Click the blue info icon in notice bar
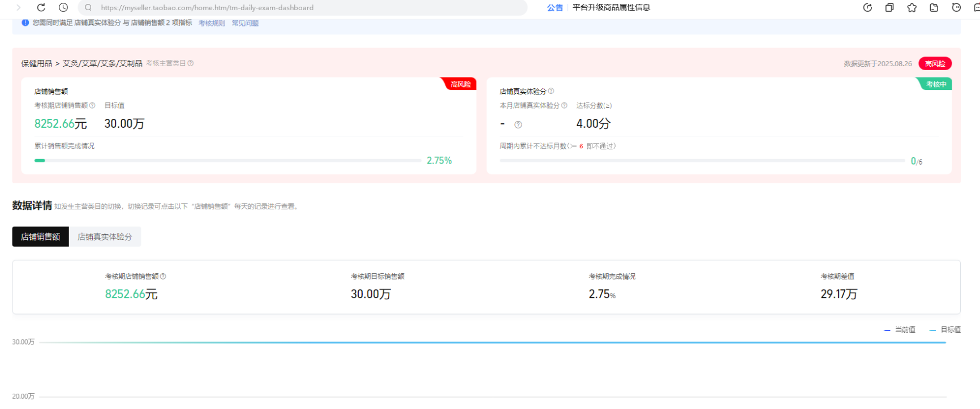This screenshot has width=980, height=409. pos(25,23)
